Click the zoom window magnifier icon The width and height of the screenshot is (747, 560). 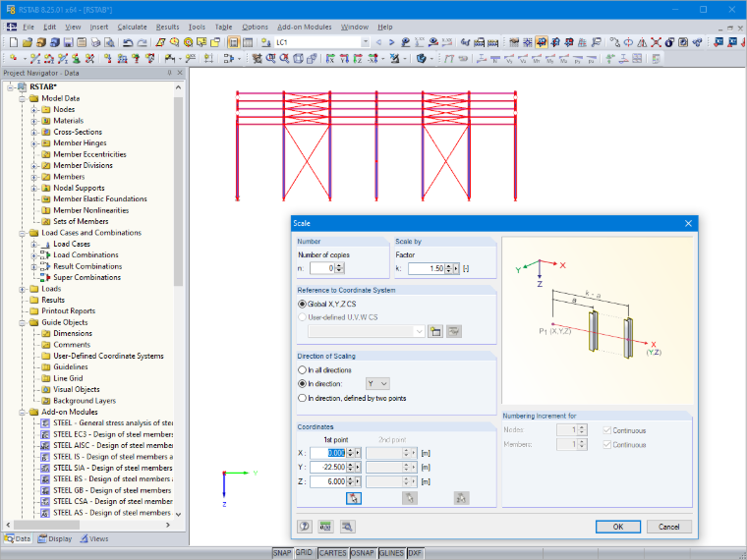click(x=271, y=59)
